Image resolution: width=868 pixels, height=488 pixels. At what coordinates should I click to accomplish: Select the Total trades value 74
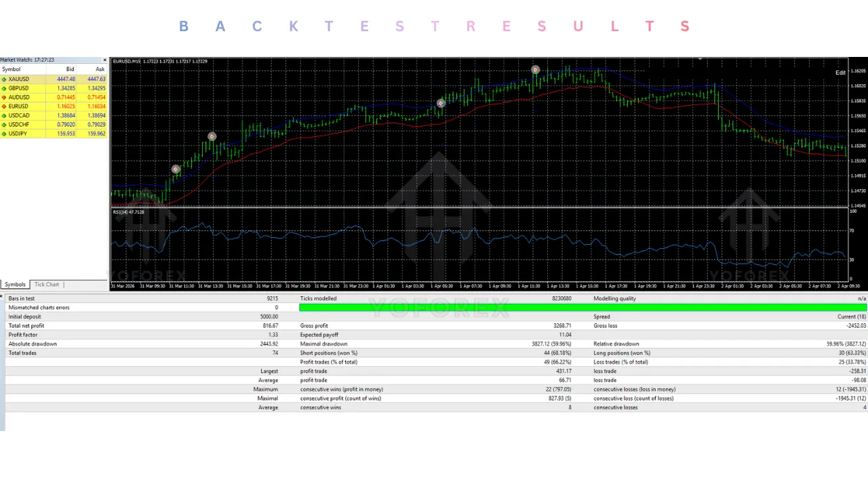point(275,353)
